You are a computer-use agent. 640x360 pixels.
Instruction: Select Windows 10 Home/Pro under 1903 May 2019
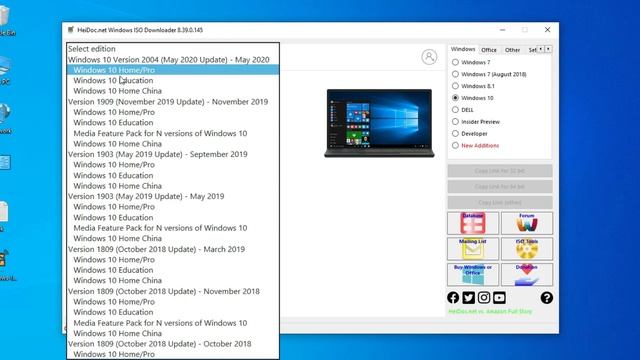pos(173,207)
